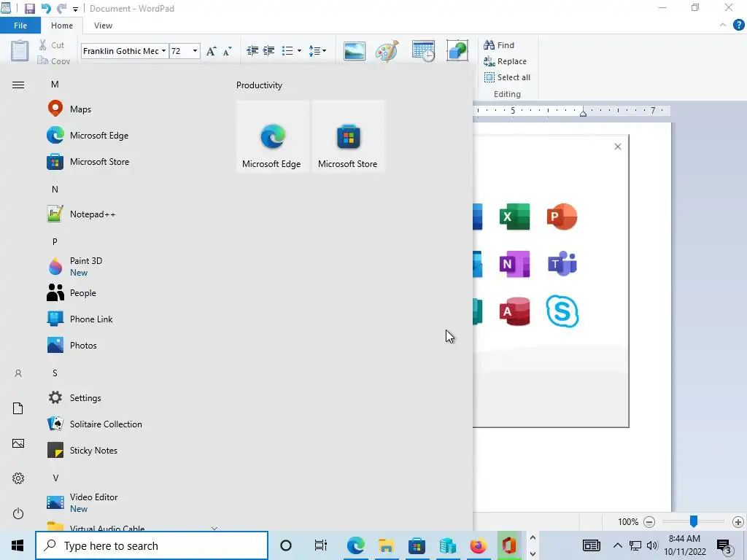Close the embedded Office icons image

618,147
